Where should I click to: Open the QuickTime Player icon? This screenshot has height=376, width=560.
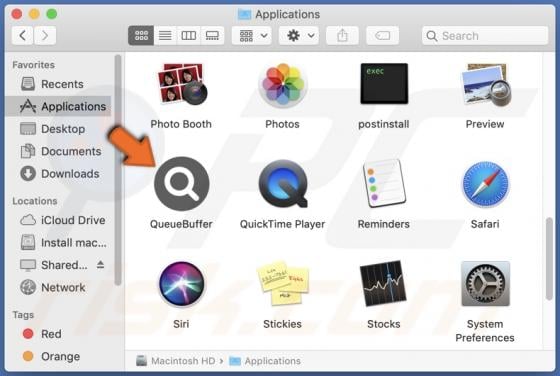click(x=283, y=184)
